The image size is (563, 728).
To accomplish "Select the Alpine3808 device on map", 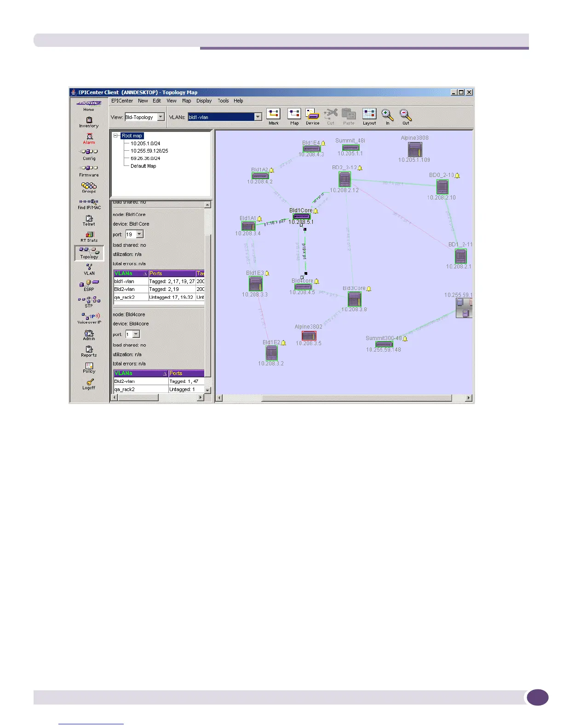I will click(x=415, y=149).
